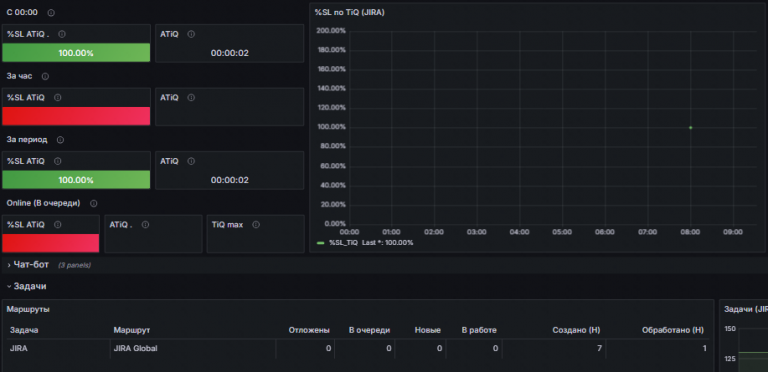This screenshot has height=372, width=768.
Task: Click info icon next to 'C 00:00'
Action: click(x=51, y=13)
